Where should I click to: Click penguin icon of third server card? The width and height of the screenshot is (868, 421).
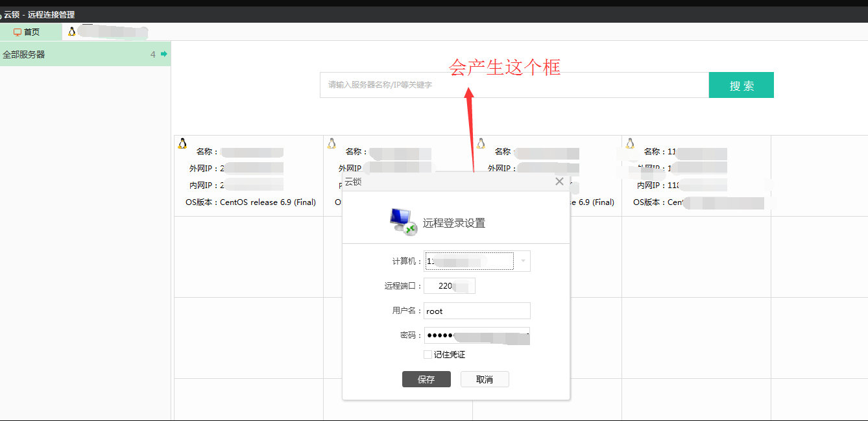point(481,143)
